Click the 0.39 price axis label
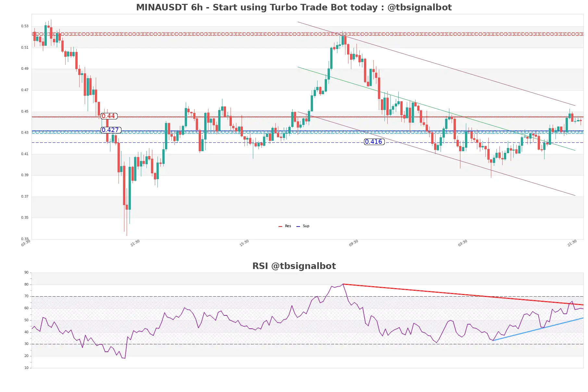The height and width of the screenshot is (392, 588). coord(25,175)
